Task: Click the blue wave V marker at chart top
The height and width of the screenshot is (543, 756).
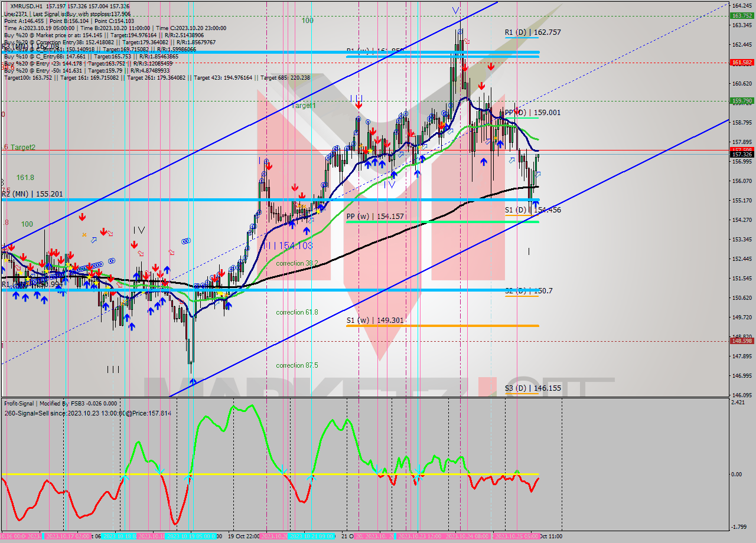Action: [x=455, y=10]
